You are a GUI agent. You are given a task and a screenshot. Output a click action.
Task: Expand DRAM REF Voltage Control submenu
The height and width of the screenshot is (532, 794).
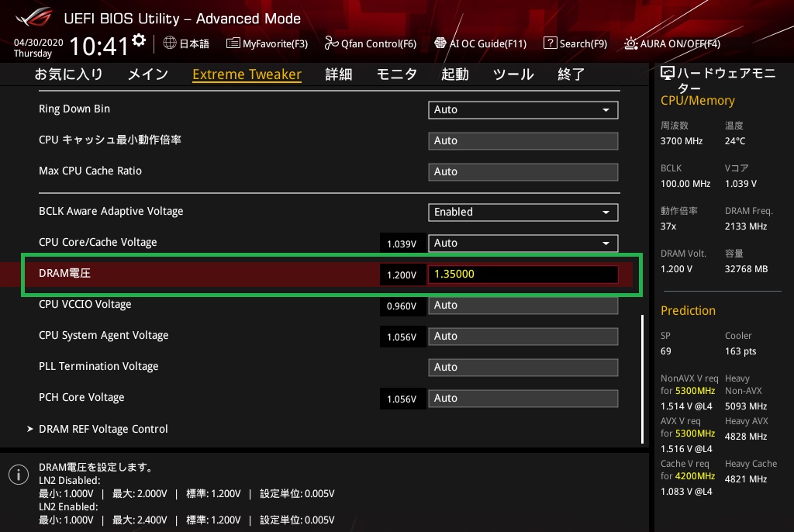click(x=97, y=429)
